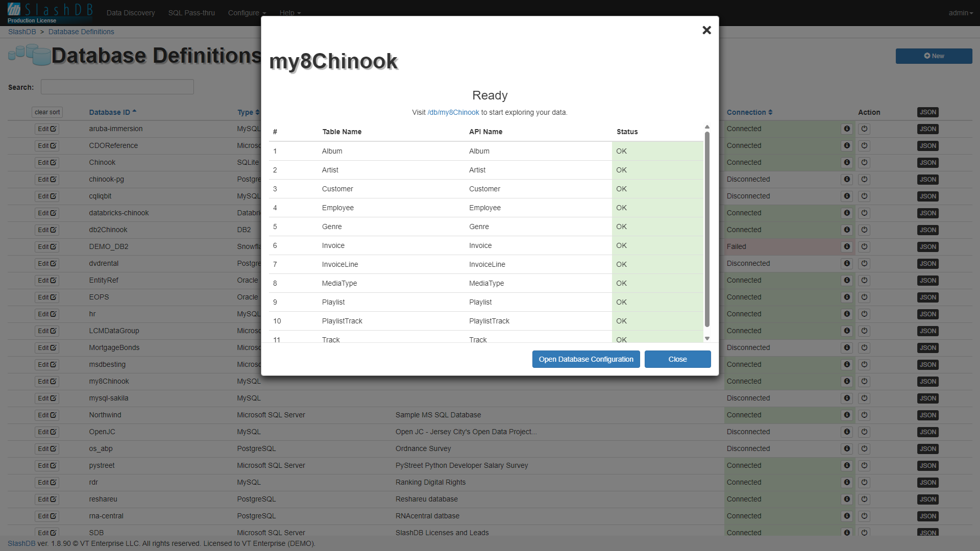The height and width of the screenshot is (551, 980).
Task: Click power icon in OpenJC row
Action: [x=864, y=432]
